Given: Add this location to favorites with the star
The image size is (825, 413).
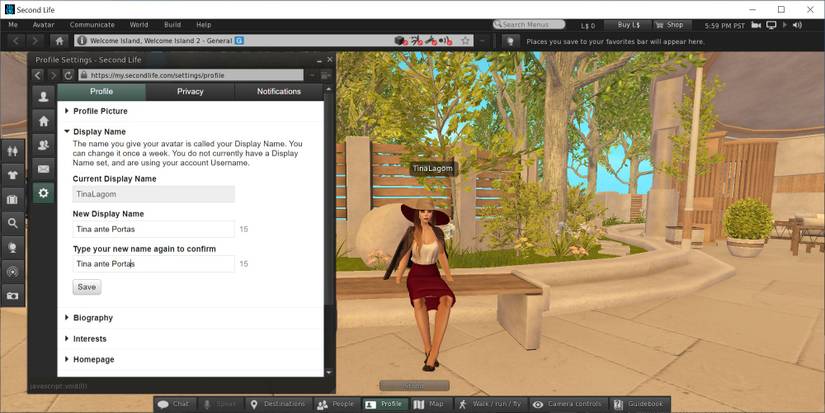Looking at the screenshot, I should 465,41.
